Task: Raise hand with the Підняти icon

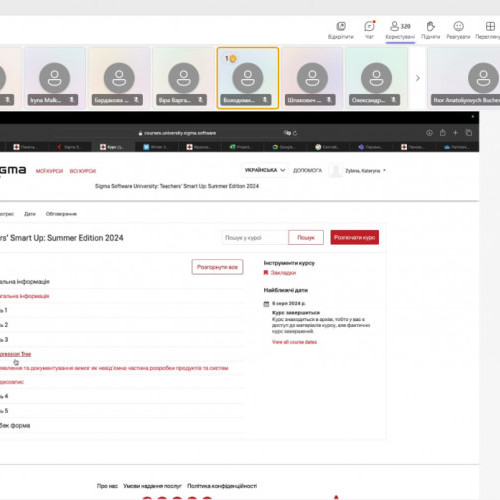Action: coord(430,26)
